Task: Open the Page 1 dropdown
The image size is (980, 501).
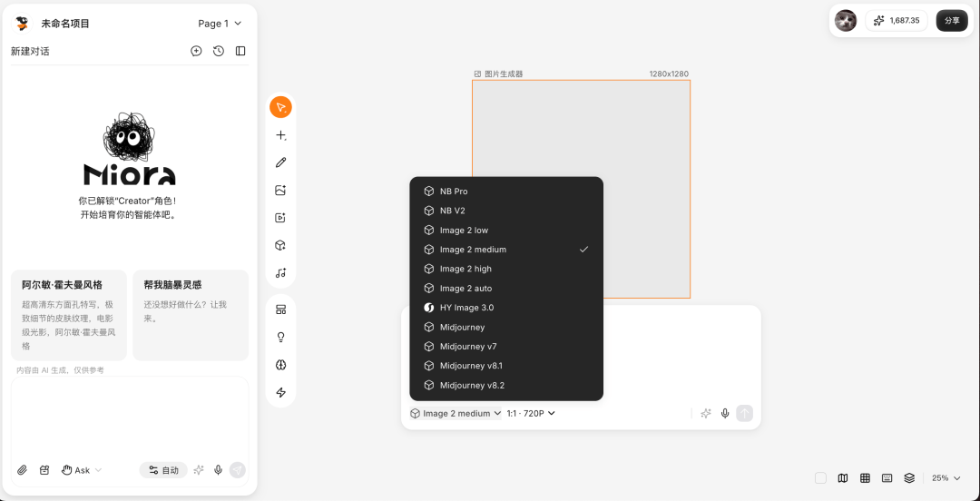Action: click(x=220, y=24)
